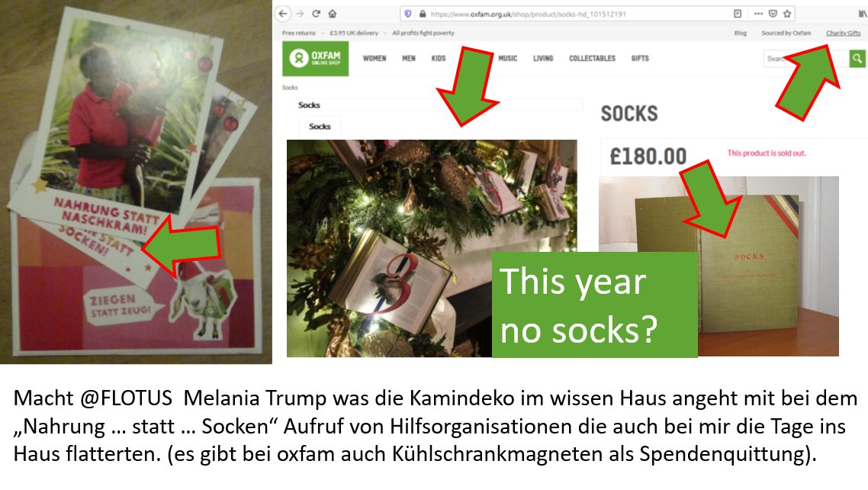Bookmark this page with the star icon
This screenshot has width=868, height=490.
point(787,14)
